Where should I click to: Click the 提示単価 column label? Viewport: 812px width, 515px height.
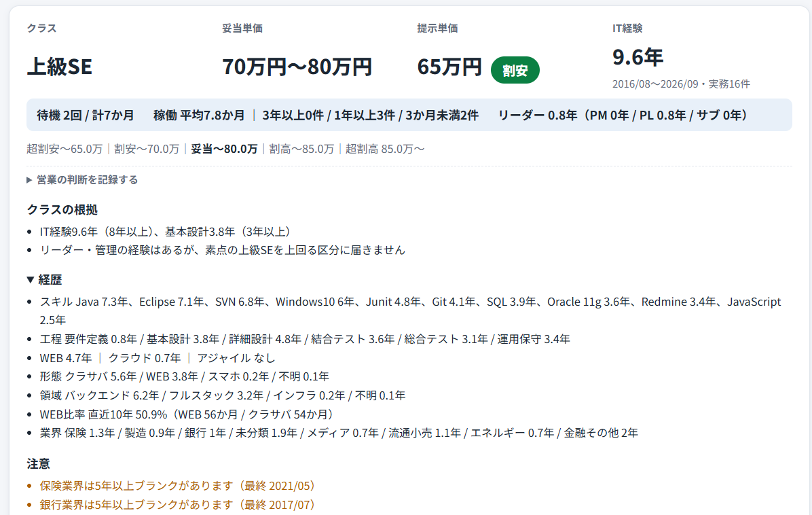click(x=438, y=29)
